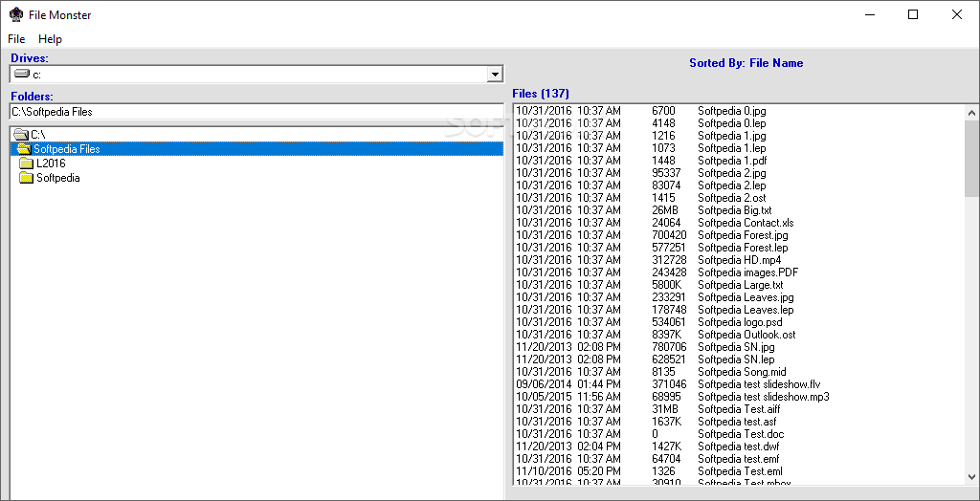This screenshot has width=980, height=501.
Task: Select file Softpedia Song.mid
Action: pos(743,372)
